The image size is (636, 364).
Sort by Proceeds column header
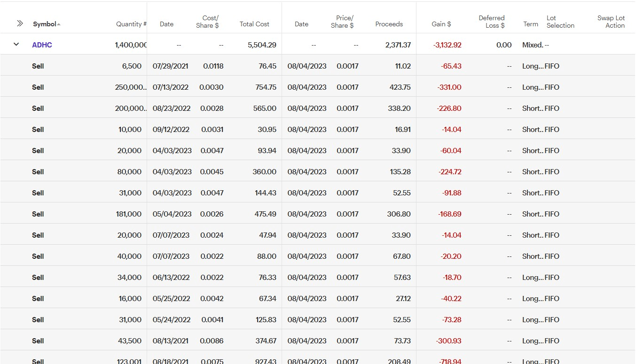click(389, 24)
